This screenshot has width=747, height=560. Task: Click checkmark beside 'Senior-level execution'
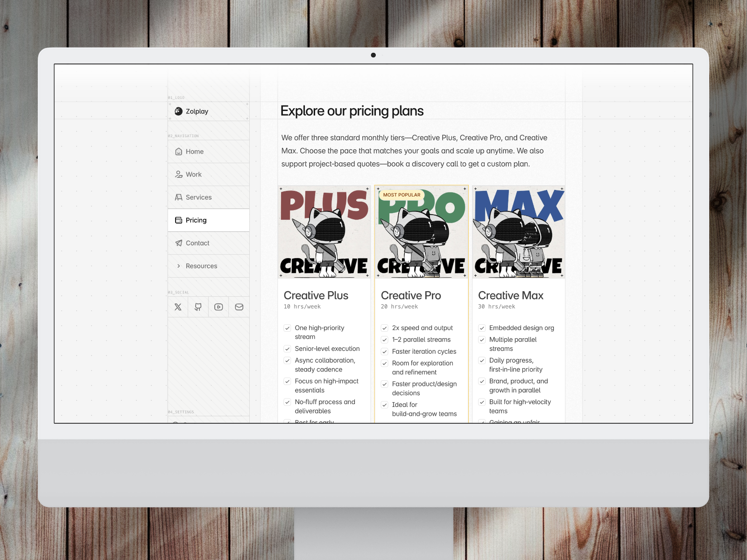coord(288,349)
